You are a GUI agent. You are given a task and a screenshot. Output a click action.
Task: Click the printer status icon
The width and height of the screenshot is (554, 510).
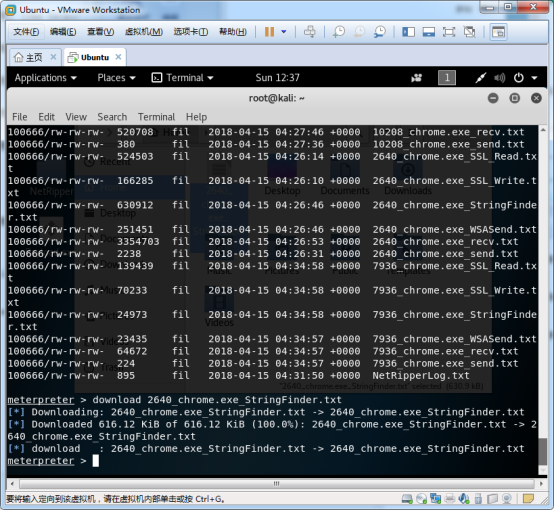click(450, 499)
